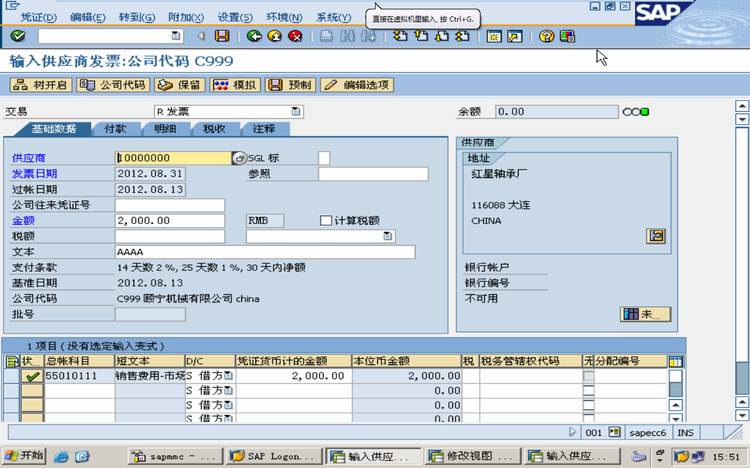The height and width of the screenshot is (468, 750).
Task: Switch to the 税收 tab
Action: (214, 129)
